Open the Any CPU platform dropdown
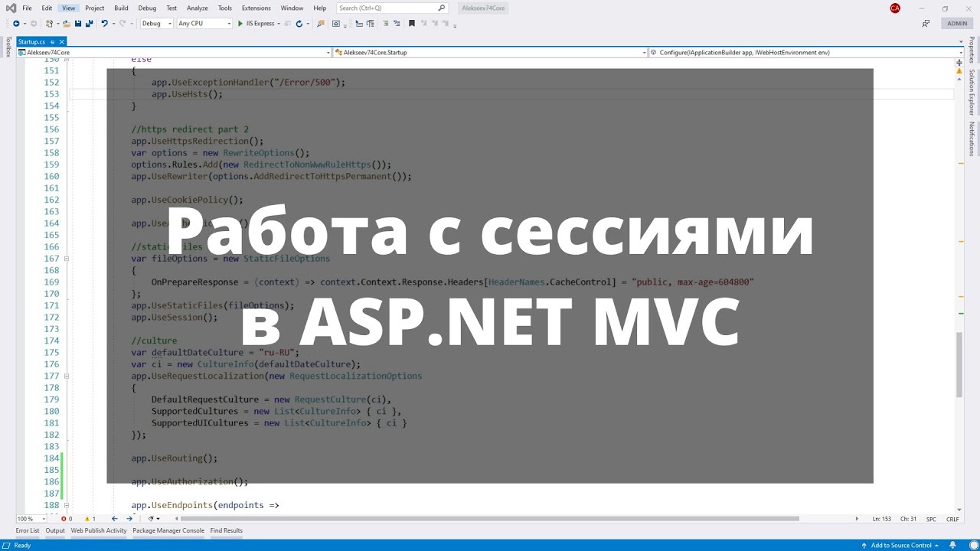The width and height of the screenshot is (980, 551). [x=204, y=24]
